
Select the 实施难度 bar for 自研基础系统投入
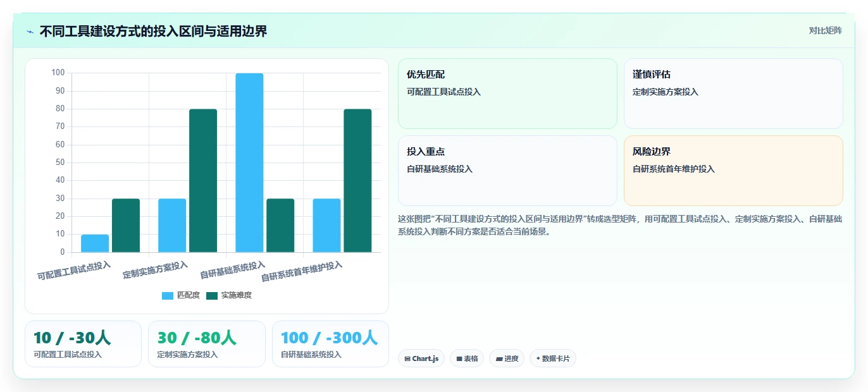[x=280, y=226]
